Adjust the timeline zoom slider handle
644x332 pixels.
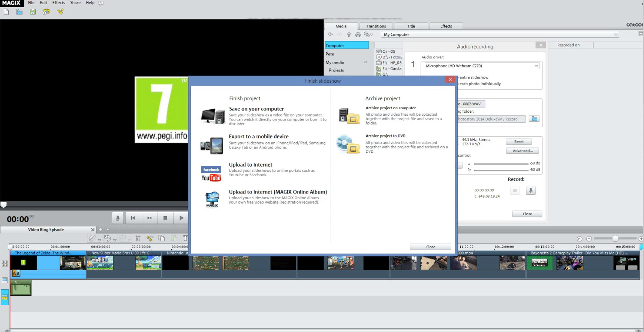click(615, 238)
